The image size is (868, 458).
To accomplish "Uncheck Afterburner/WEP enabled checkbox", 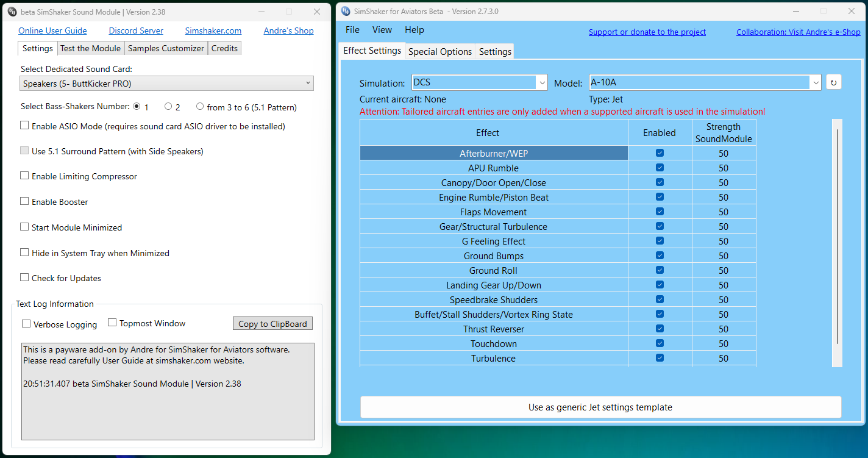I will click(x=660, y=153).
